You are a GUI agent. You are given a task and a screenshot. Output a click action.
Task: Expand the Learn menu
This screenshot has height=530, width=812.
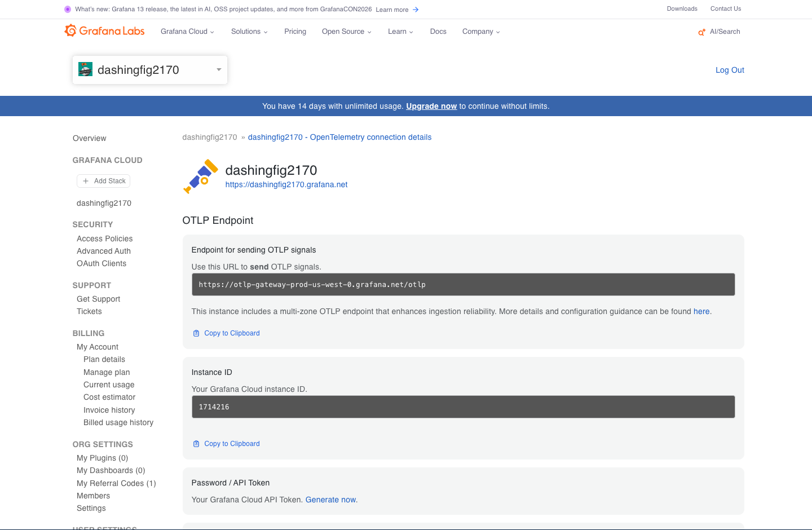[400, 32]
